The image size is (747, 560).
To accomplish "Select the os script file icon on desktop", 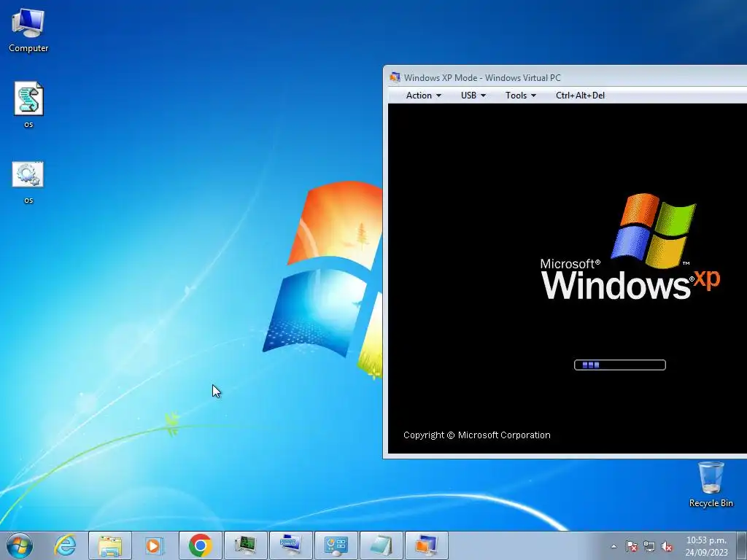I will tap(28, 105).
